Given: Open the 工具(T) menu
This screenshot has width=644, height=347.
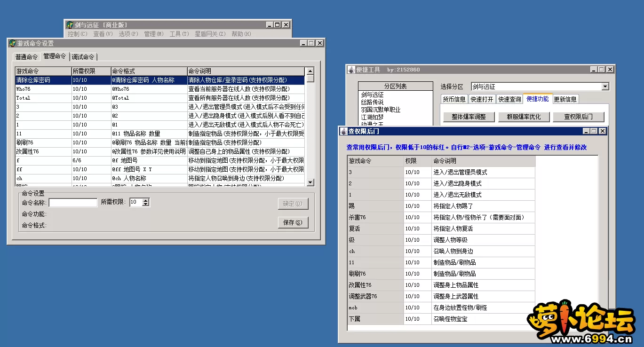Looking at the screenshot, I should click(x=179, y=34).
